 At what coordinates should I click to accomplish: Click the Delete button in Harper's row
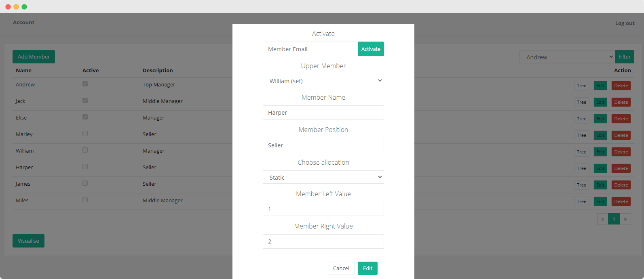[x=621, y=168]
